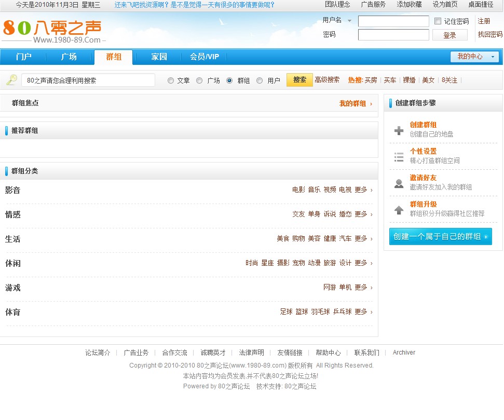Open 联系我们 in the footer

click(367, 353)
